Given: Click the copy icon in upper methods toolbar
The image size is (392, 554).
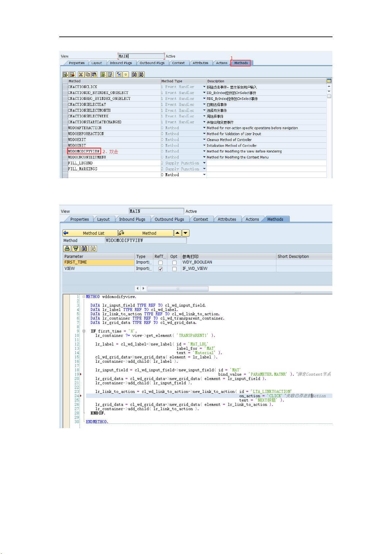Looking at the screenshot, I should click(x=87, y=74).
